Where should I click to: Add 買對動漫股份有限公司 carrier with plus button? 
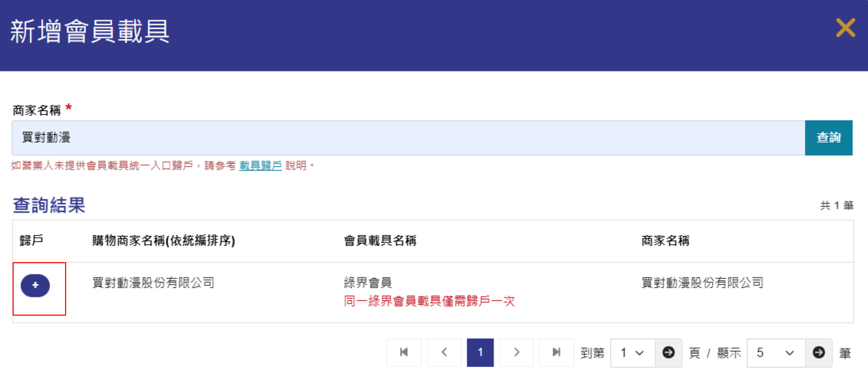(35, 286)
